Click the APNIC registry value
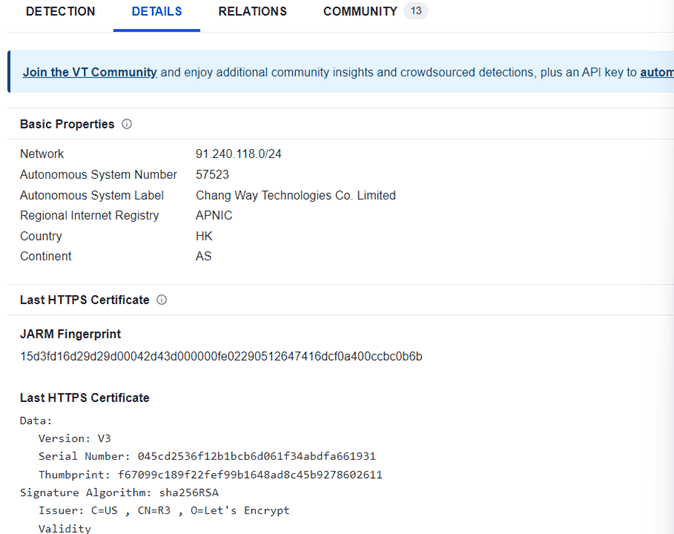This screenshot has width=674, height=534. pyautogui.click(x=215, y=216)
